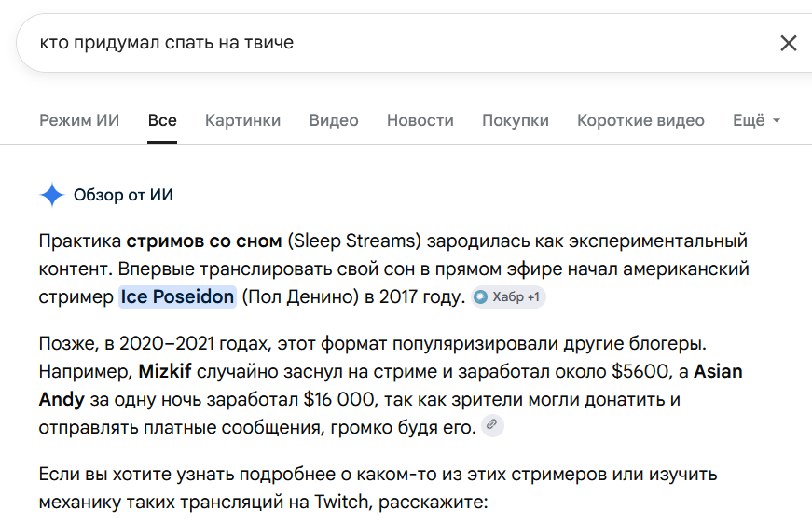The width and height of the screenshot is (812, 524).
Task: Clear the search query with the X icon
Action: tap(788, 43)
